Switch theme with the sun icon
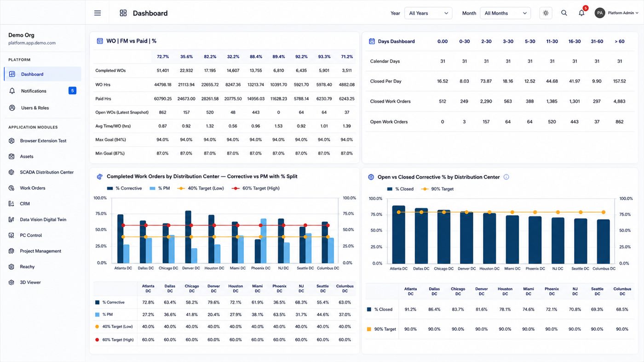This screenshot has height=362, width=644. [546, 13]
